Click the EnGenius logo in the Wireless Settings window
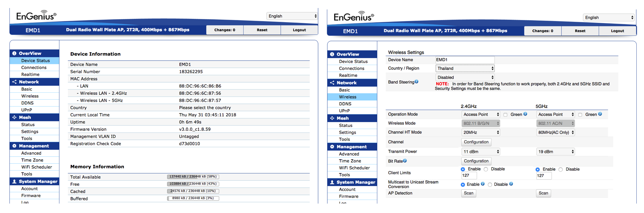The width and height of the screenshot is (644, 213). pos(354,16)
